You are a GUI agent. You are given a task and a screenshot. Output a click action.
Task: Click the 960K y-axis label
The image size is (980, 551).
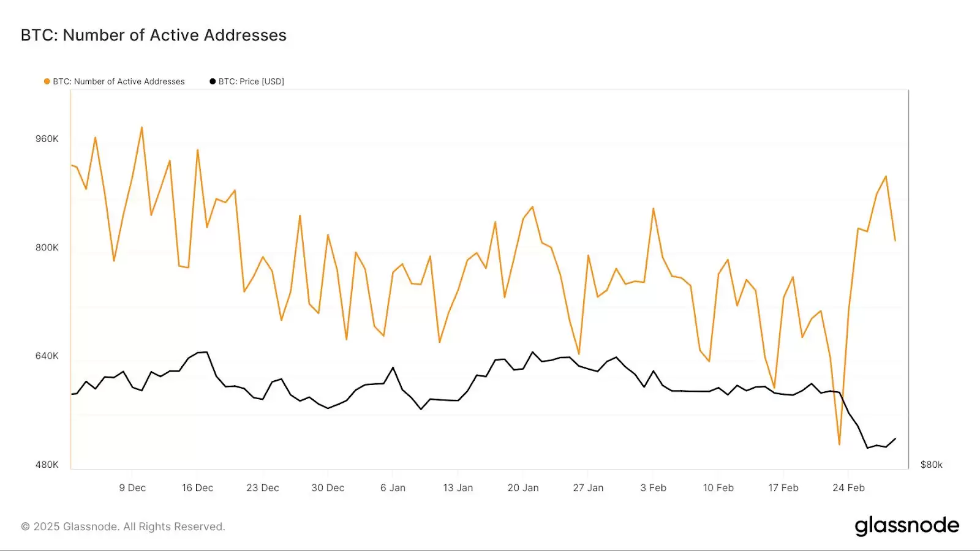click(x=47, y=139)
